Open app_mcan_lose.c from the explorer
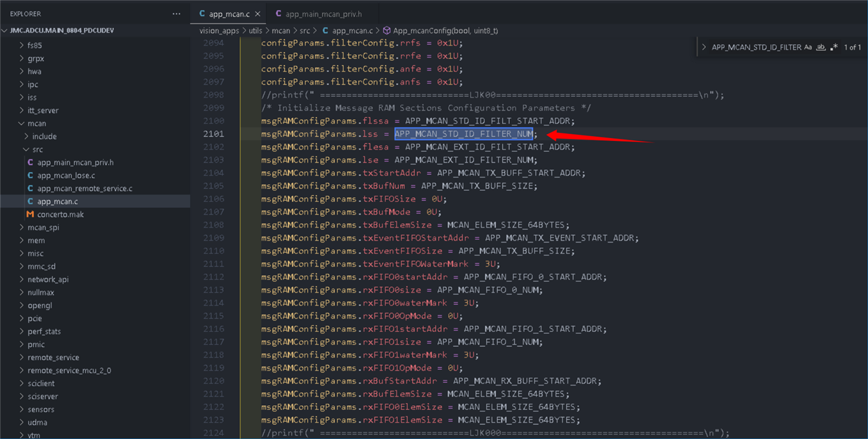This screenshot has width=868, height=439. [66, 175]
